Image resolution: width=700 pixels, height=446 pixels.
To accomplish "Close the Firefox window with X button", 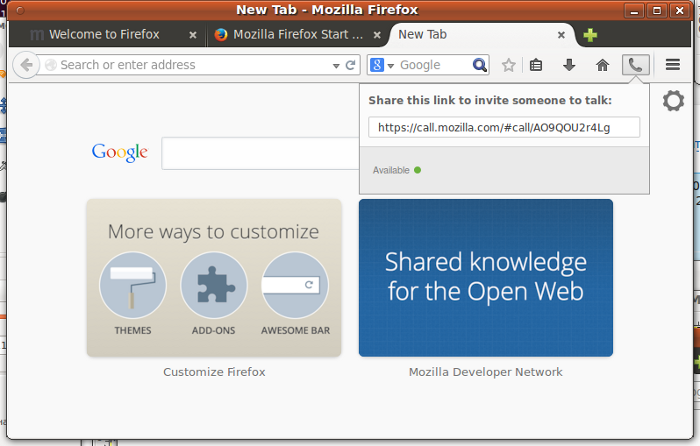I will (679, 10).
